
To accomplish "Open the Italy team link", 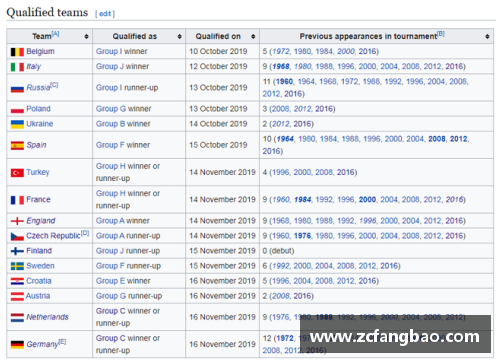I will point(34,67).
